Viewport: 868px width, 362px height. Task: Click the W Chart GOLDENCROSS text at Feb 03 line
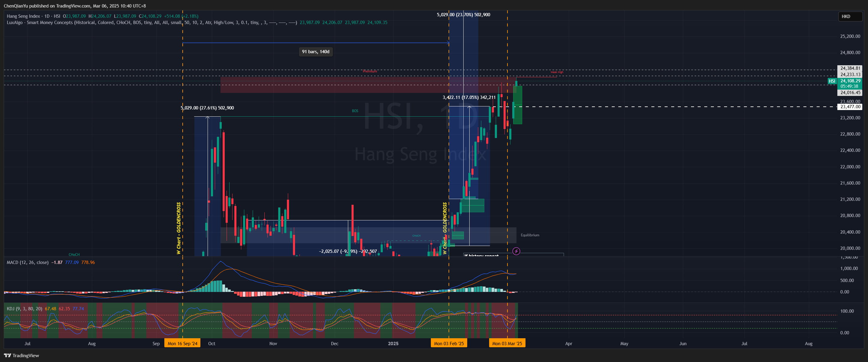[x=445, y=228]
